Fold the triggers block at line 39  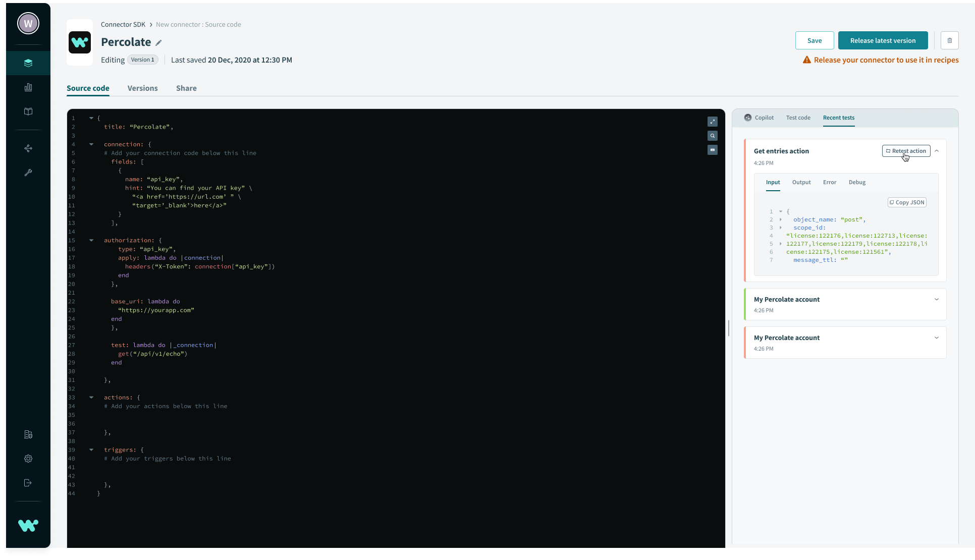91,450
